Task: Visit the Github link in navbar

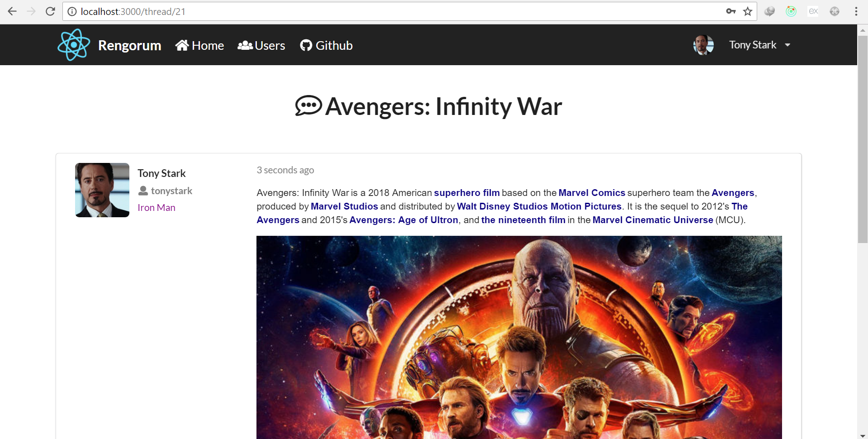Action: click(x=326, y=45)
